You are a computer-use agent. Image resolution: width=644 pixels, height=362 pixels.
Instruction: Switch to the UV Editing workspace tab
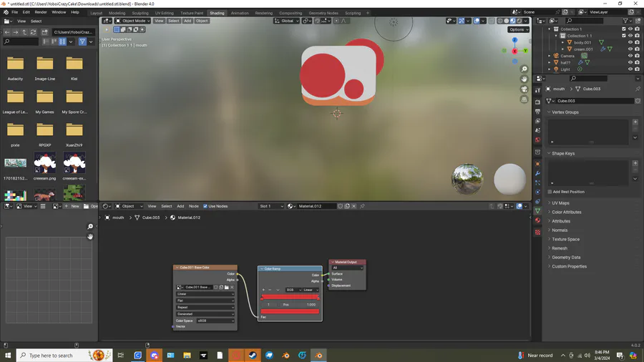165,13
